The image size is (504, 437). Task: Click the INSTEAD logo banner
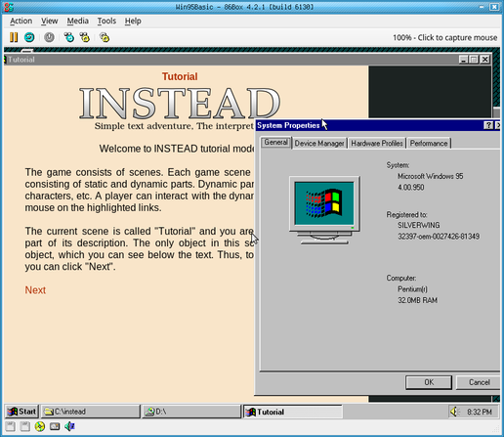(180, 104)
